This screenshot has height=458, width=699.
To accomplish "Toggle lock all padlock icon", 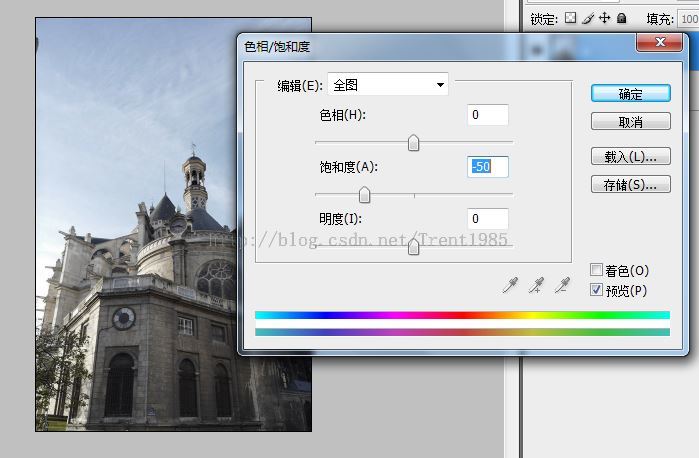I will 621,17.
